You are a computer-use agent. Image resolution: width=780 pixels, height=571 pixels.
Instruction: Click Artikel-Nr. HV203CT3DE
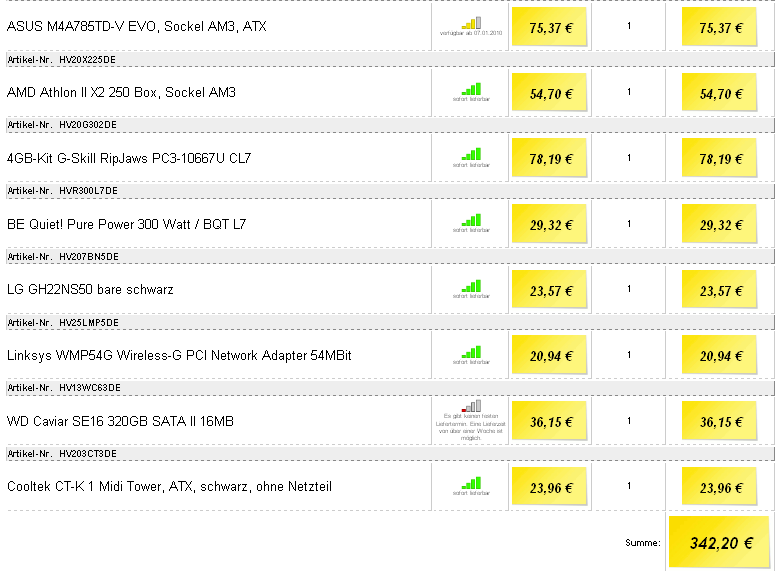tap(62, 454)
